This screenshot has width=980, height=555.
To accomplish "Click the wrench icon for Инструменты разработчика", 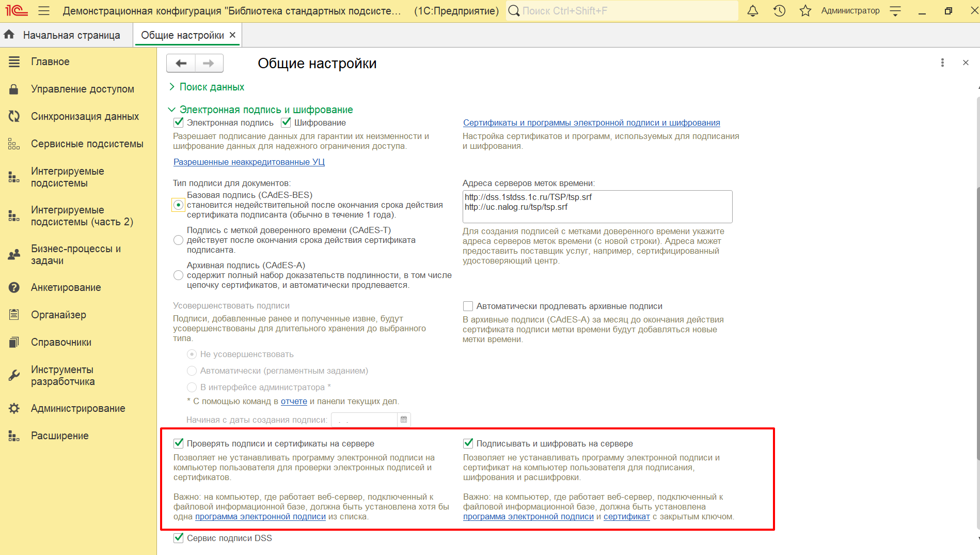I will point(14,376).
